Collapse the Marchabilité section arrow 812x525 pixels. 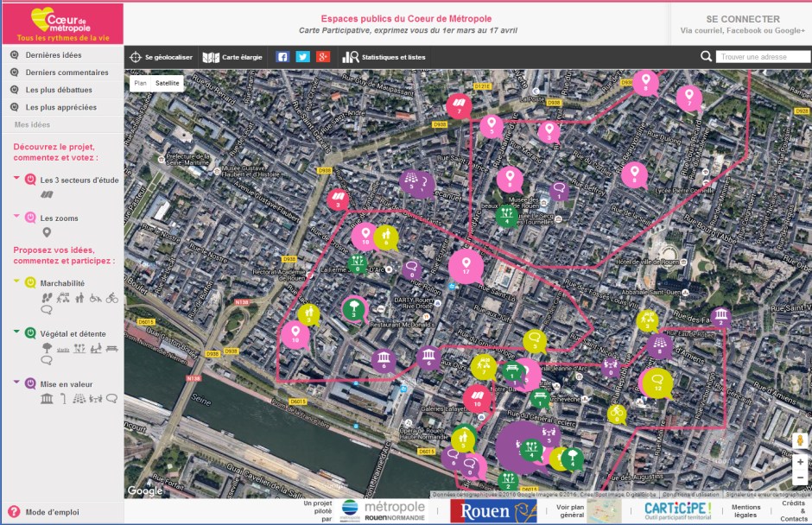click(x=16, y=282)
